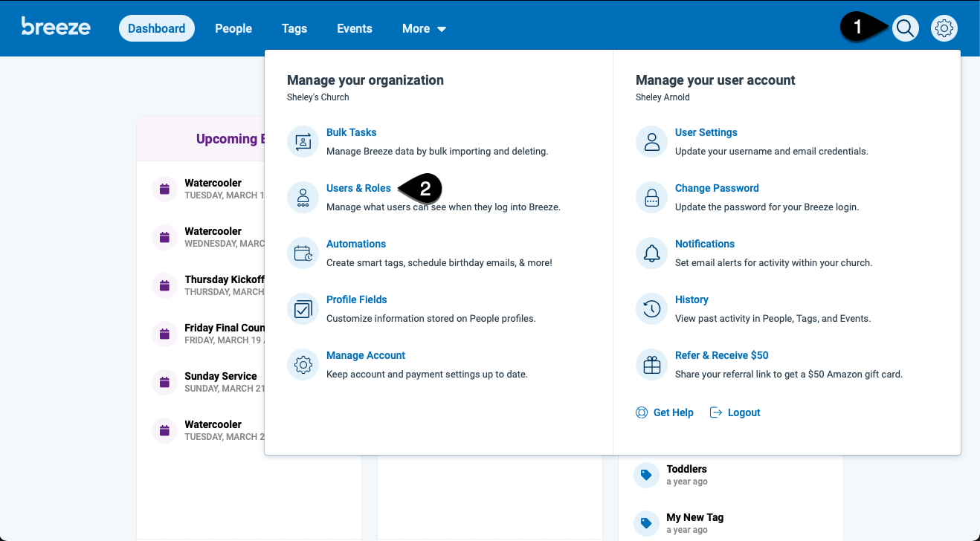Click the Logout arrow icon
Screen dimensions: 980x541
(716, 412)
